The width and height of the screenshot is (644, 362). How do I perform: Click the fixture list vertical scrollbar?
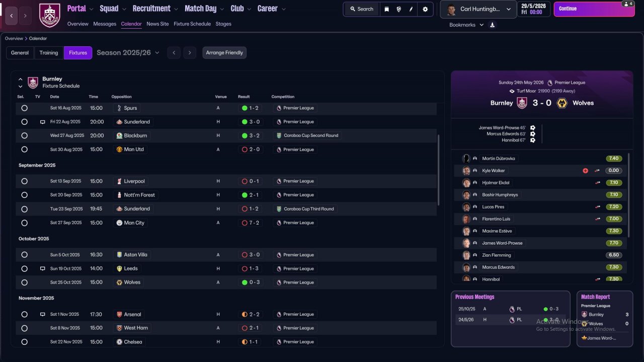(439, 170)
